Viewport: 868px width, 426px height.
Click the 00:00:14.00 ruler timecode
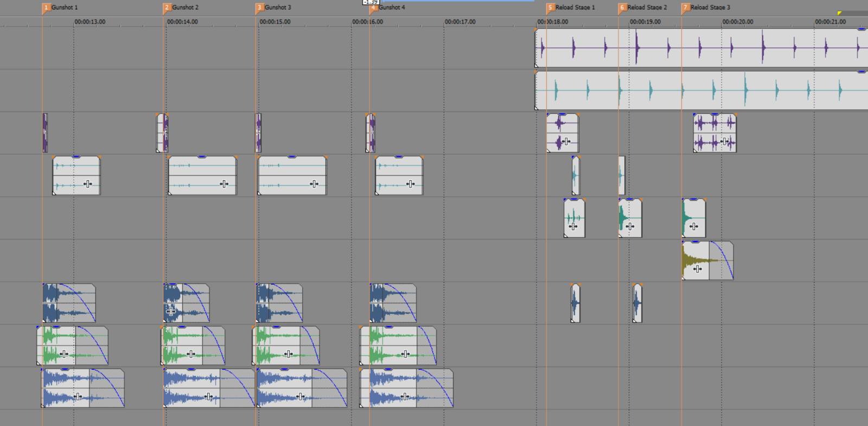[x=182, y=22]
